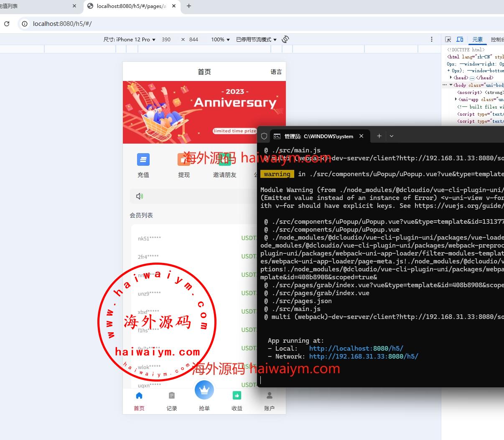Open the 100% zoom dropdown
Viewport: 504px width, 440px height.
[x=220, y=40]
